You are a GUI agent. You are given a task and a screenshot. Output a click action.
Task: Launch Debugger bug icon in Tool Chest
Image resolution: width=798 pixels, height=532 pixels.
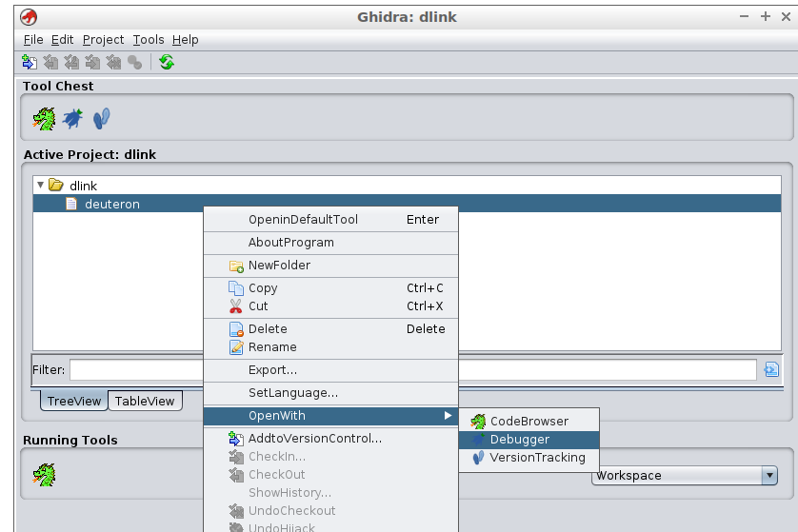coord(73,119)
